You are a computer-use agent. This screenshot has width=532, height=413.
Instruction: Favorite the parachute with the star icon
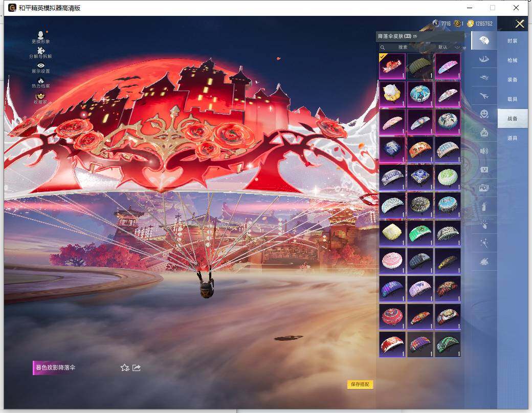tap(124, 367)
